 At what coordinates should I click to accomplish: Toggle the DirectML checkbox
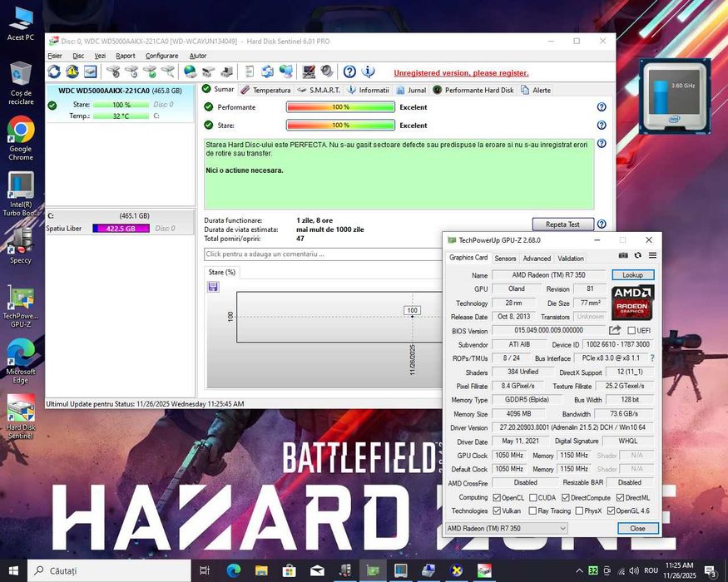click(x=621, y=497)
